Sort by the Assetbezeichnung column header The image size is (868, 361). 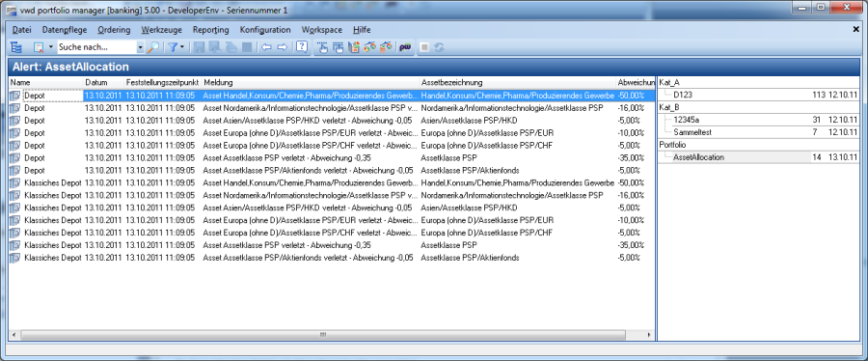(x=518, y=82)
